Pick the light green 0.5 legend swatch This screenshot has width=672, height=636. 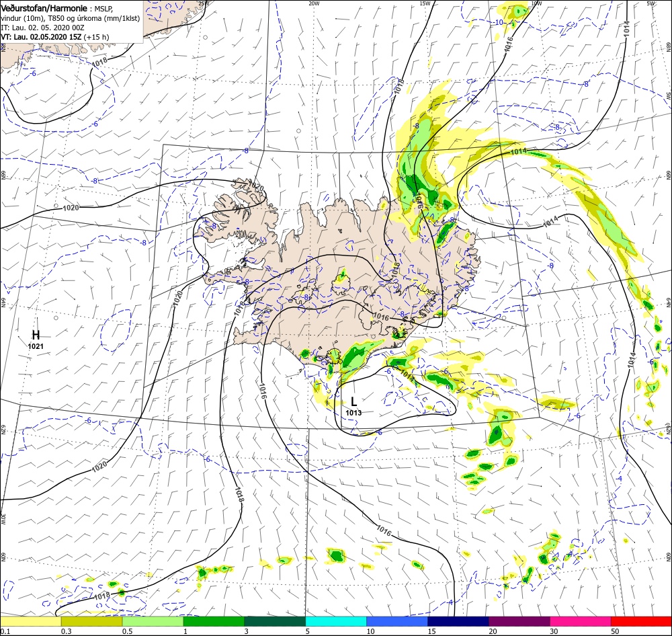click(x=153, y=621)
